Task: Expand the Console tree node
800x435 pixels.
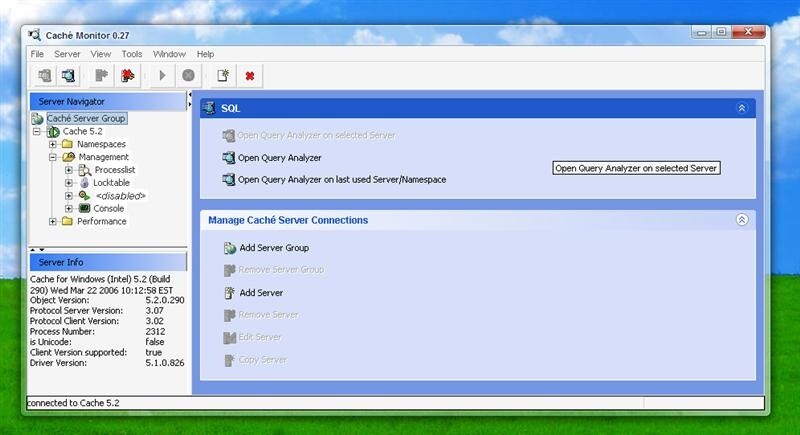Action: (69, 208)
